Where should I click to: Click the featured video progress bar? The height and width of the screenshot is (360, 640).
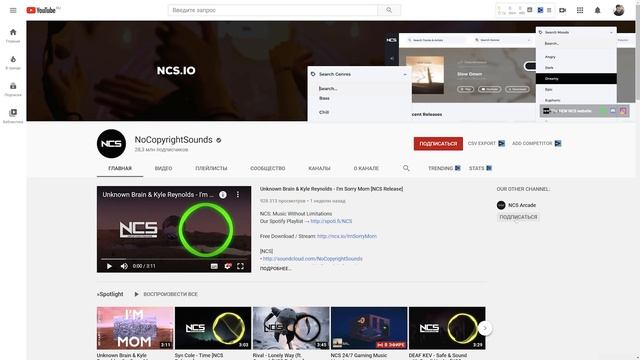pyautogui.click(x=174, y=259)
